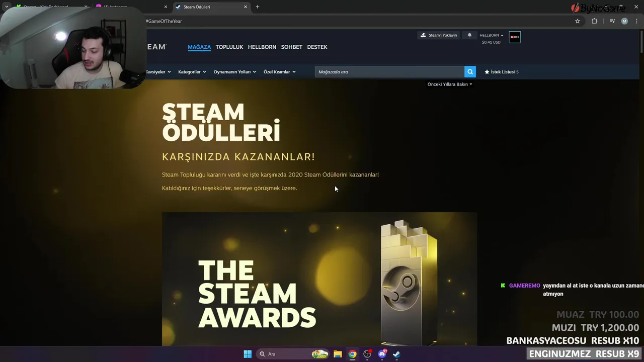The width and height of the screenshot is (644, 362).
Task: Open OBS Studio from the taskbar
Action: pos(367,354)
